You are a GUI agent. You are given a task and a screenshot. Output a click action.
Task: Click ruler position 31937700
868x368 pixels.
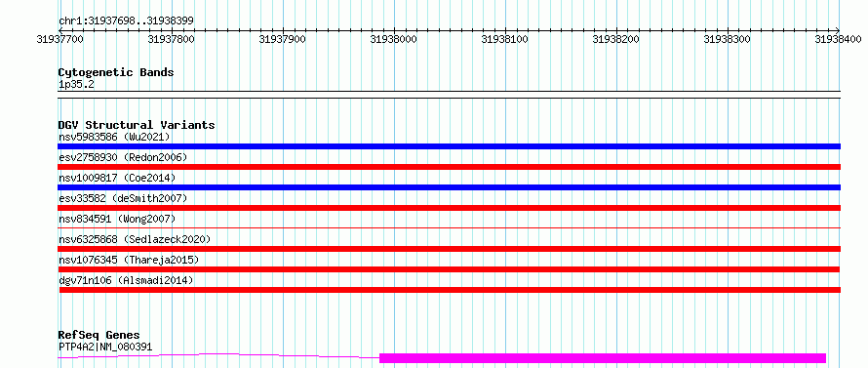[59, 39]
